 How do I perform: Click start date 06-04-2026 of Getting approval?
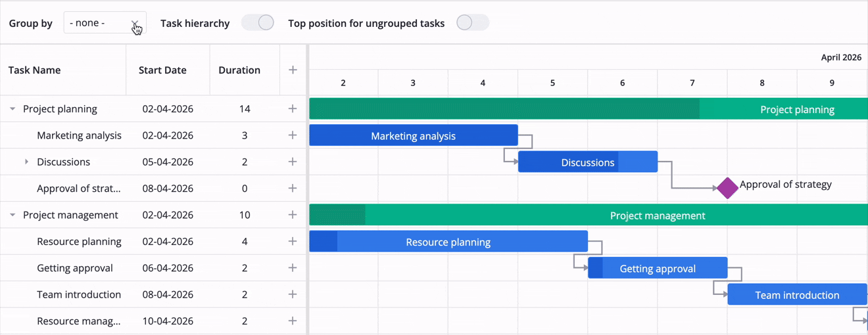[x=168, y=268]
